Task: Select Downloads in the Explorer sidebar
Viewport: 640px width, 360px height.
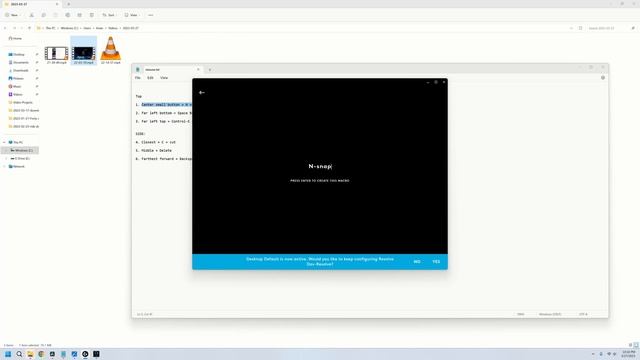Action: (x=20, y=70)
